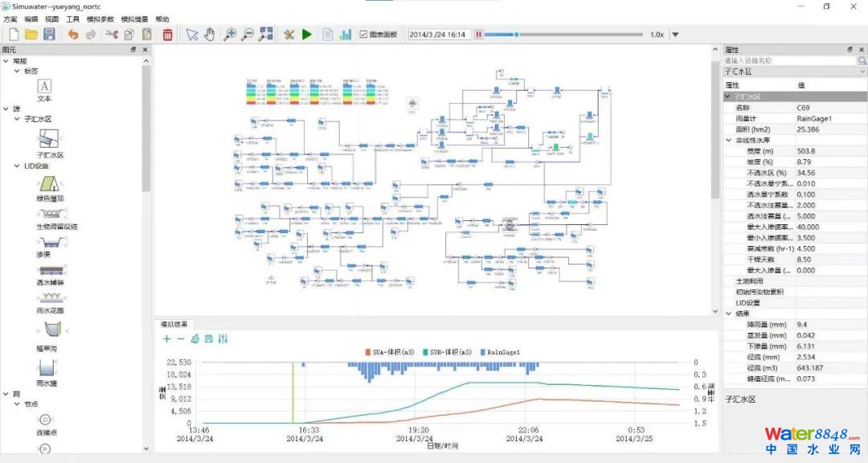Screen dimensions: 868x463
Task: Toggle the 图表面板 checkbox
Action: pyautogui.click(x=364, y=35)
